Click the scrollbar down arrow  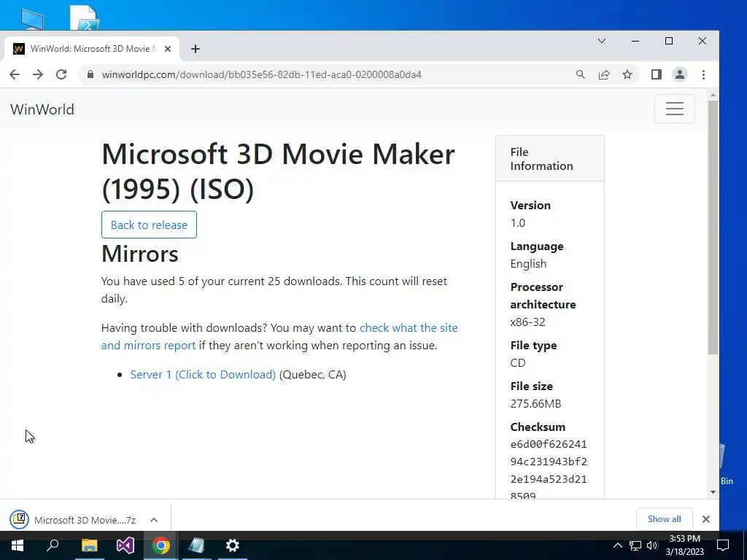(x=713, y=492)
